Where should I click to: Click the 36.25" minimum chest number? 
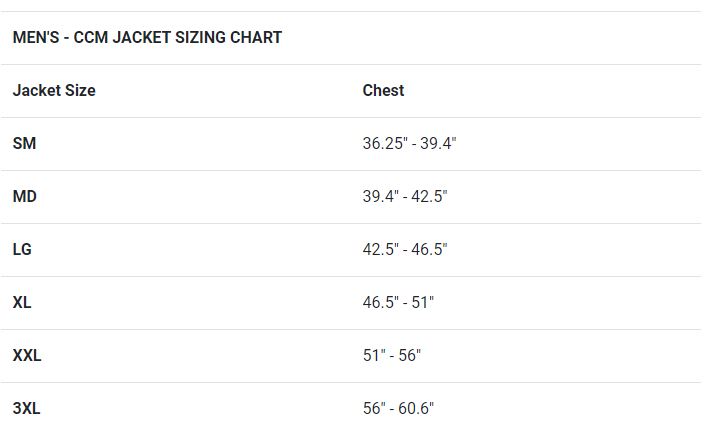coord(385,144)
